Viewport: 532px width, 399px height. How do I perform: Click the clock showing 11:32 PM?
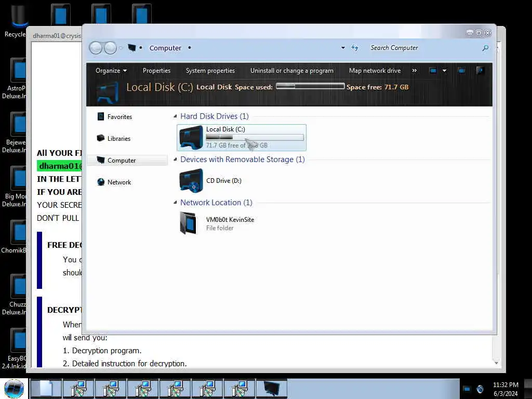click(x=506, y=385)
